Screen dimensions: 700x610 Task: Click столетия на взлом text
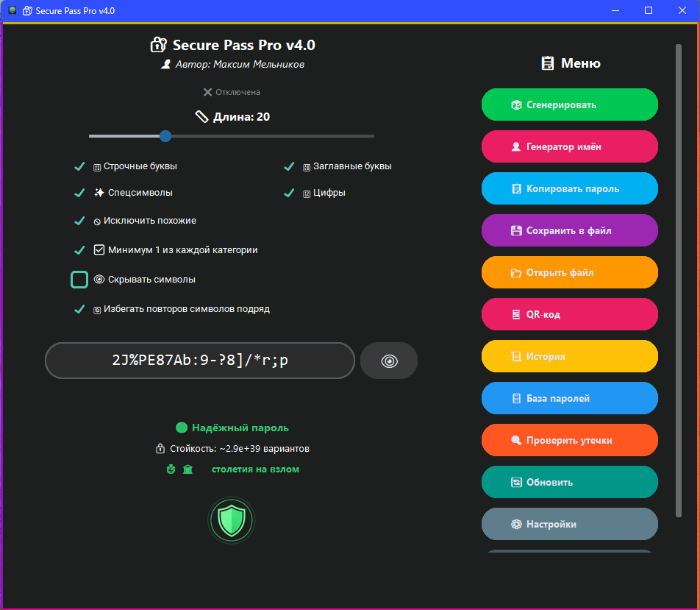(255, 469)
